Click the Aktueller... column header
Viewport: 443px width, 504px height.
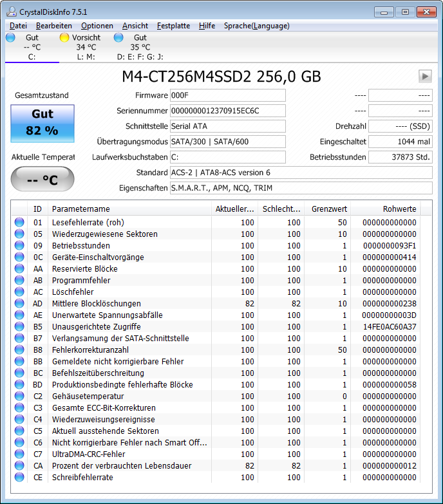[234, 209]
